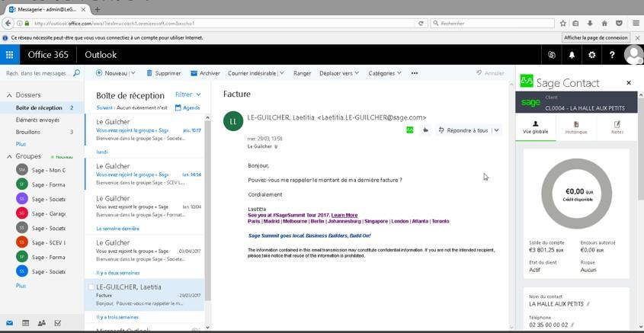Open Skype icon in Office header
644x333 pixels.
[552, 55]
